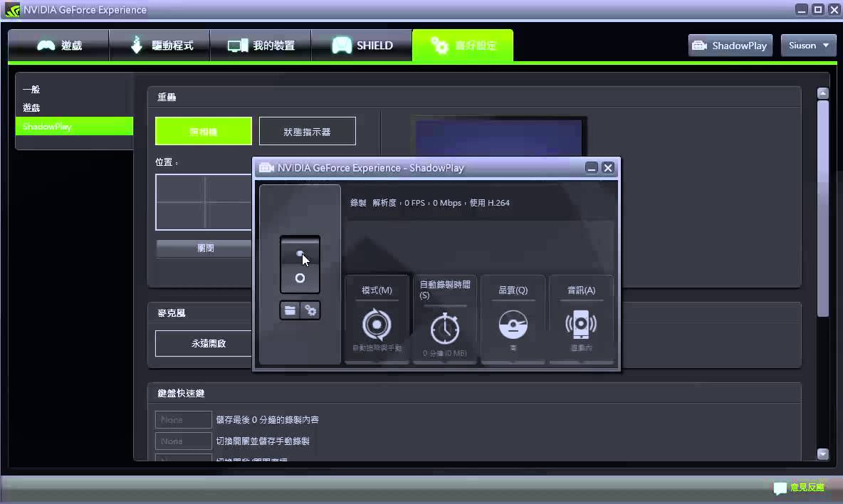
Task: Minimize the ShadowPlay dialog
Action: click(x=592, y=168)
